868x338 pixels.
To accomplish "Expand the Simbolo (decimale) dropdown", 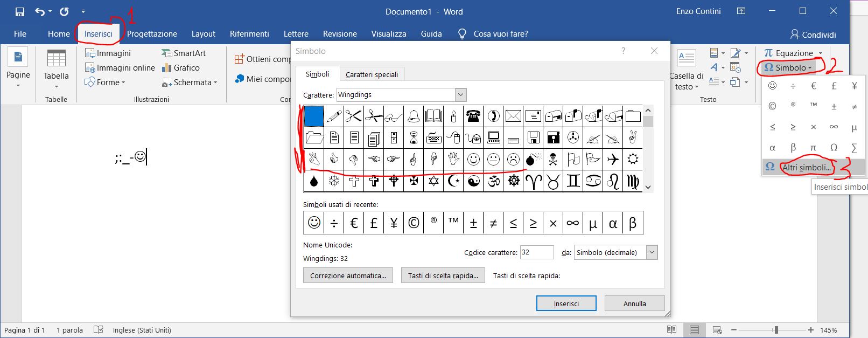I will 652,252.
